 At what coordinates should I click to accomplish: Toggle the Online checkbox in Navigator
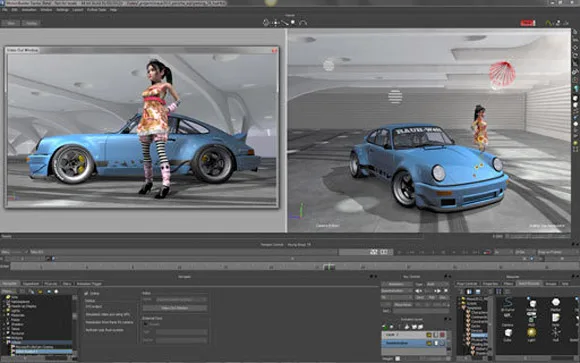point(86,293)
